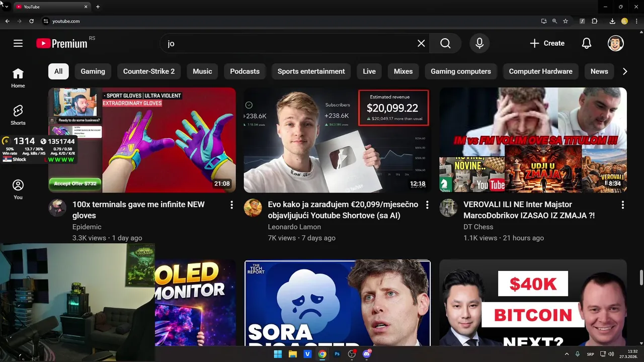Open the Epidemic channel name link
Viewport: 644px width, 362px height.
[x=87, y=227]
